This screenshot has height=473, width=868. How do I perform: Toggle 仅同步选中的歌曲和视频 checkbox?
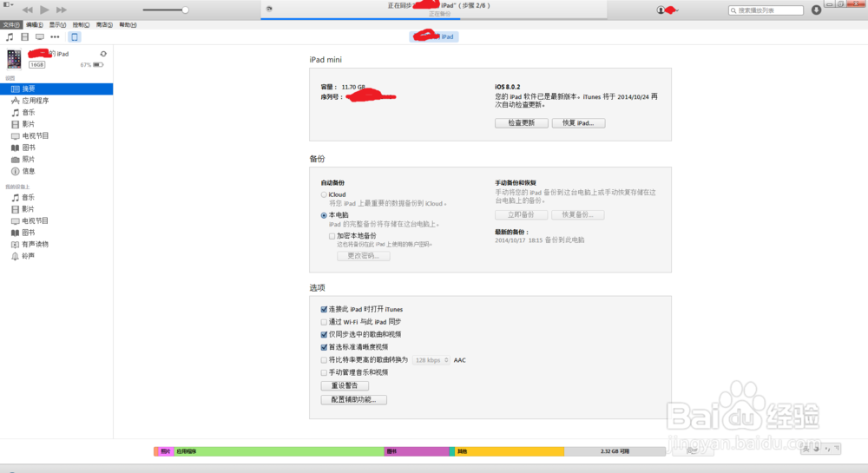(x=324, y=335)
